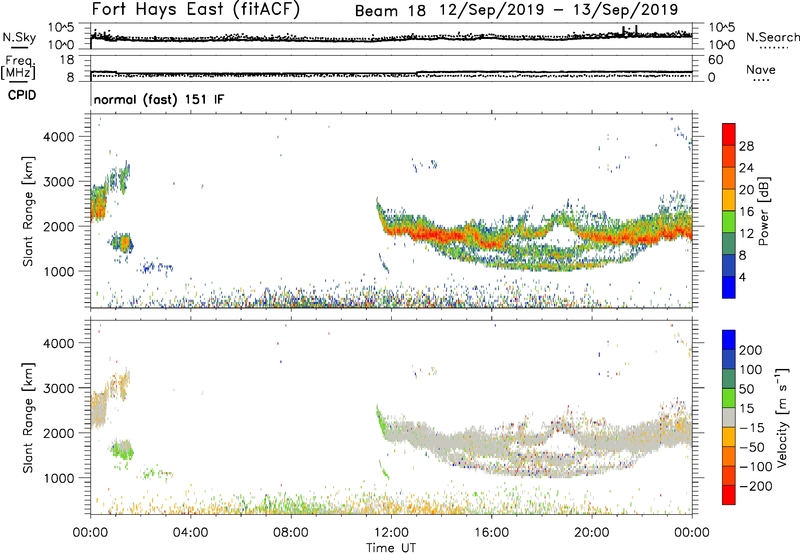Image resolution: width=800 pixels, height=554 pixels.
Task: Click the '28' power scale value
Action: tap(746, 146)
